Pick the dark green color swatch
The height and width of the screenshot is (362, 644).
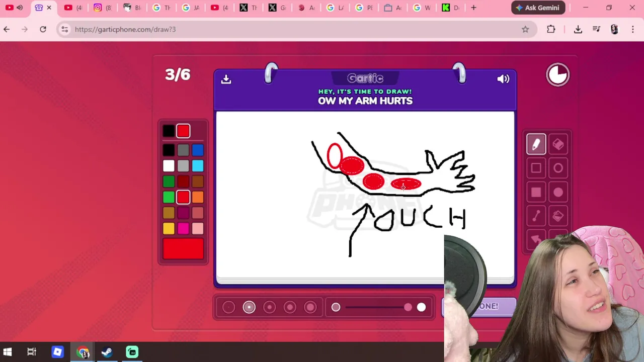169,181
